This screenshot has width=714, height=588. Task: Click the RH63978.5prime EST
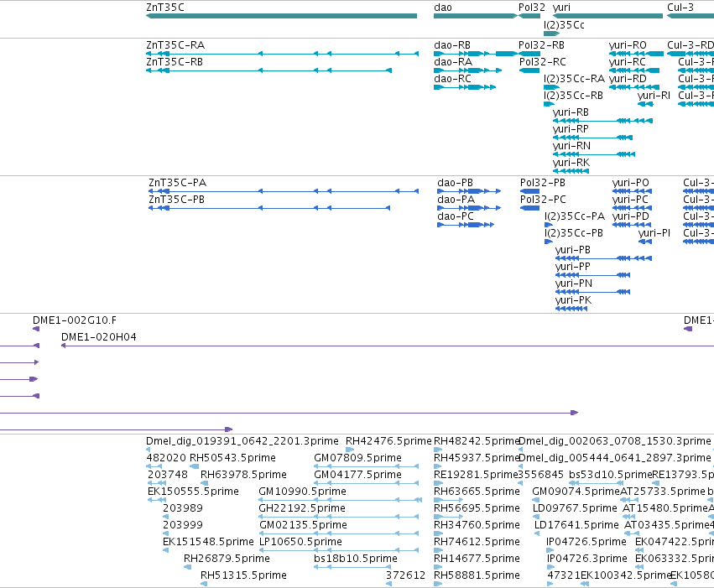point(205,483)
